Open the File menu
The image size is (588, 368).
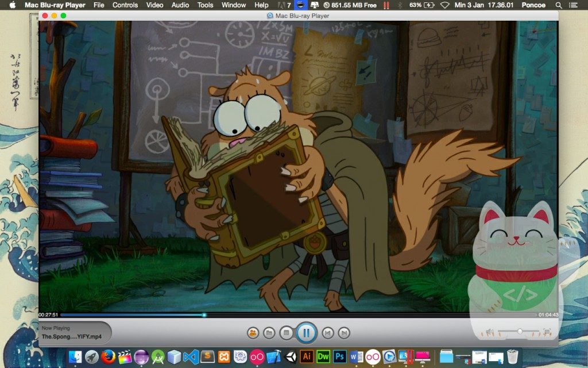[x=99, y=5]
